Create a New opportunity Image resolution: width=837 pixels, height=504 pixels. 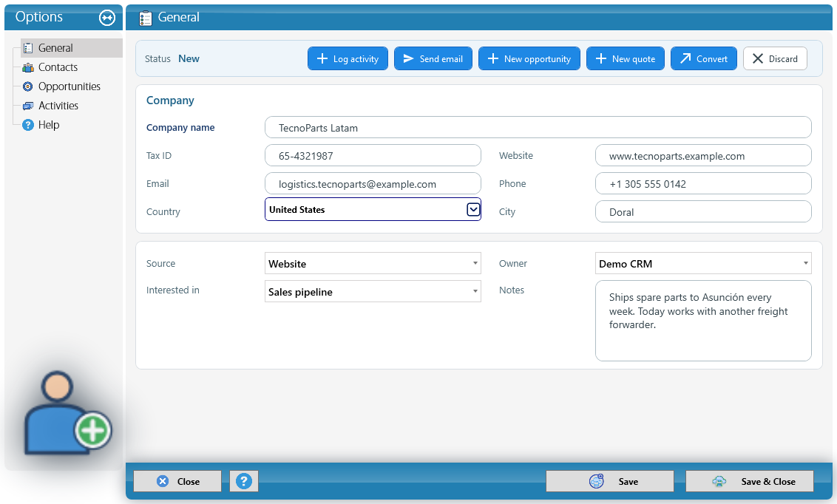click(529, 58)
